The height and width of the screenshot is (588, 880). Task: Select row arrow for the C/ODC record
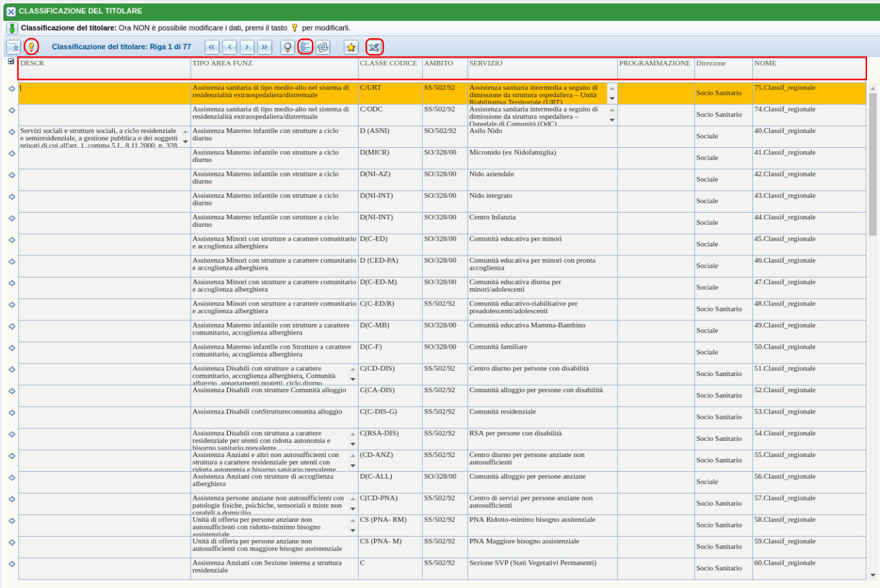pyautogui.click(x=12, y=111)
